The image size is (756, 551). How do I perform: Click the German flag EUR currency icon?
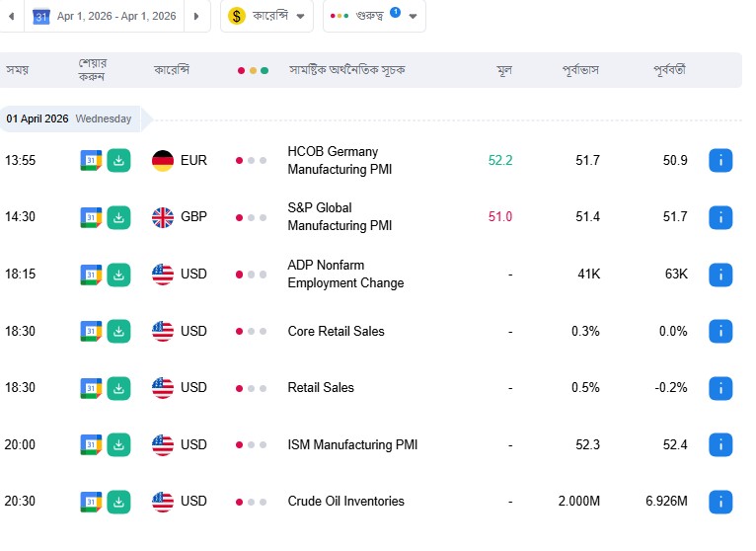coord(163,160)
